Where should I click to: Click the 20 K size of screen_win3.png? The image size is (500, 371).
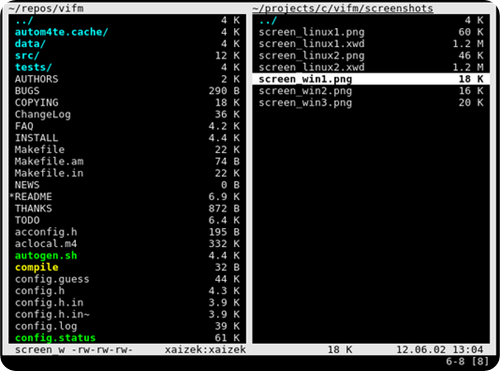click(x=471, y=103)
